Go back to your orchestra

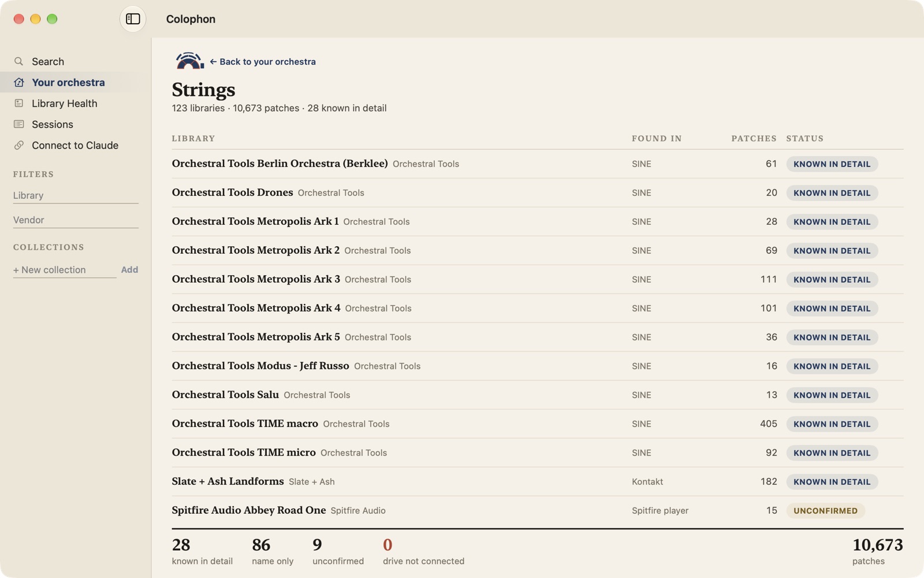[x=263, y=61]
